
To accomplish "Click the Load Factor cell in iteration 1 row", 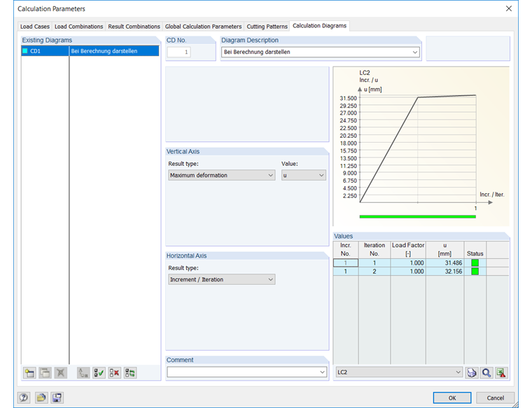I will coord(408,263).
